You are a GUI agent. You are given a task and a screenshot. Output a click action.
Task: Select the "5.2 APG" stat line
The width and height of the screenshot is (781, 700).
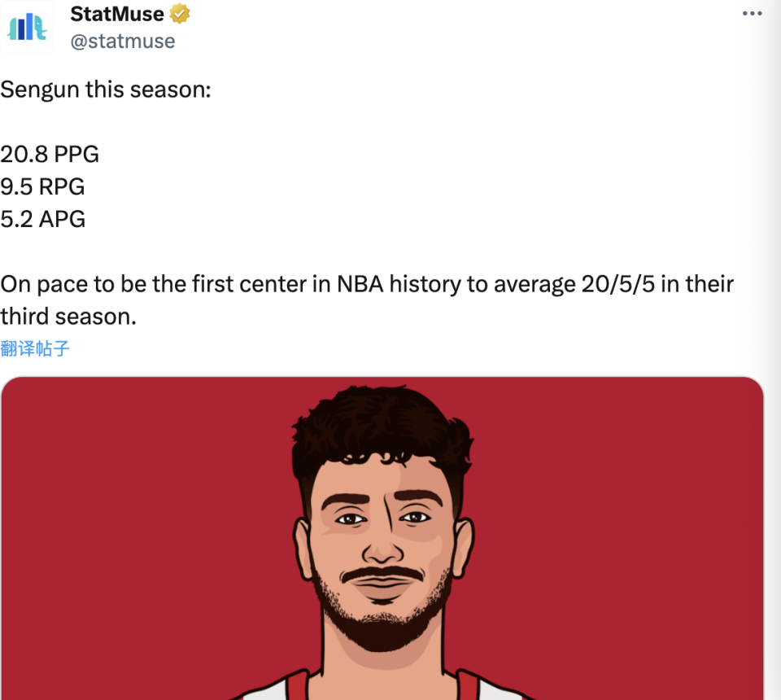[42, 219]
